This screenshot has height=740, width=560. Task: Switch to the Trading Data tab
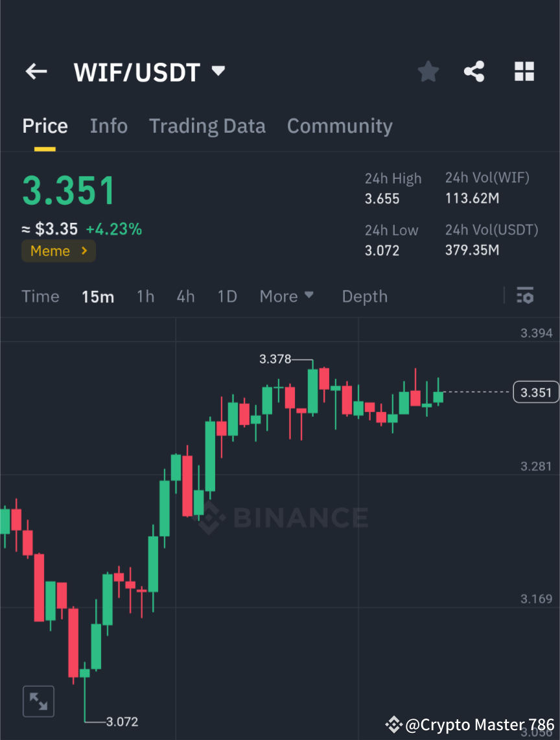pyautogui.click(x=207, y=126)
